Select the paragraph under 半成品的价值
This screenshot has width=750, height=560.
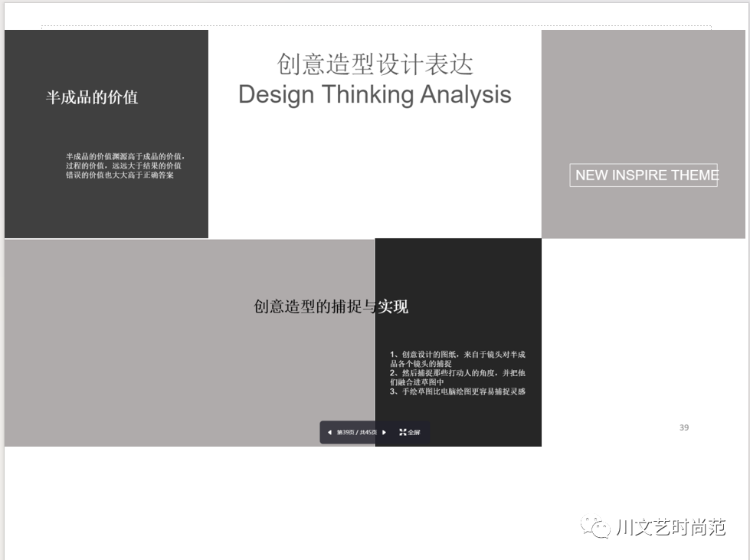tap(124, 165)
